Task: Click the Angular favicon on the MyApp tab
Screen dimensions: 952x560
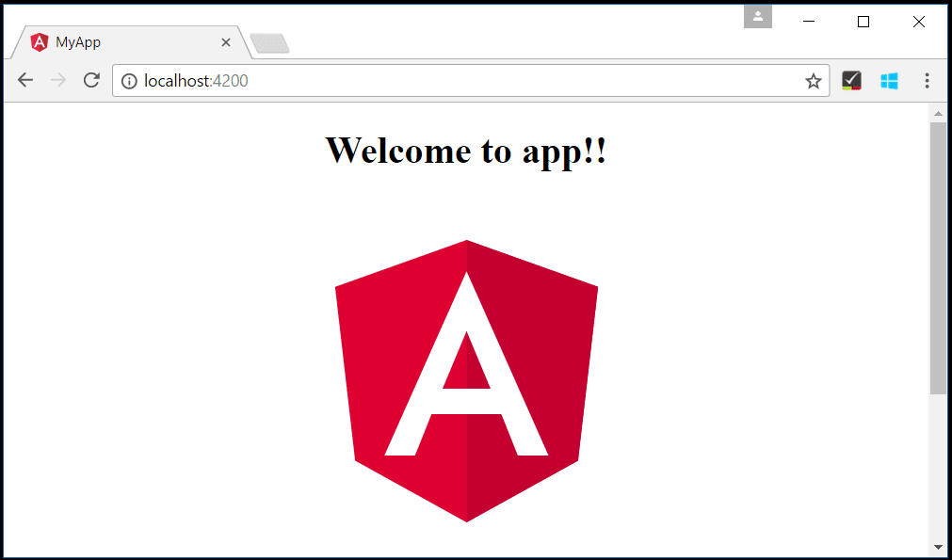Action: point(39,41)
